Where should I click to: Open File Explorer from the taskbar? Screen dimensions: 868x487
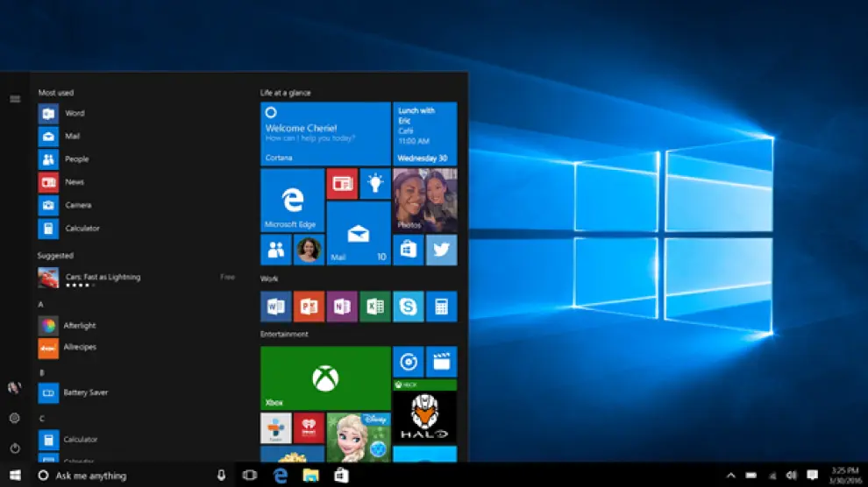pyautogui.click(x=310, y=476)
